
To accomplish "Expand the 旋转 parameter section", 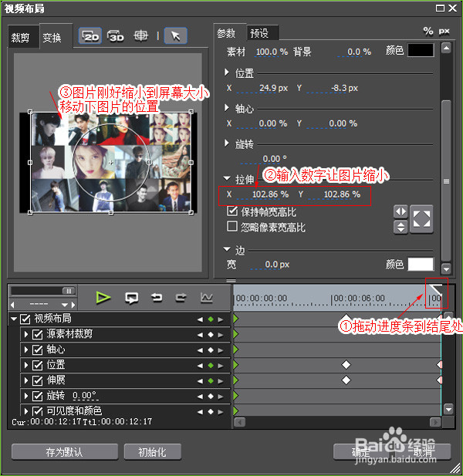I will [x=227, y=143].
